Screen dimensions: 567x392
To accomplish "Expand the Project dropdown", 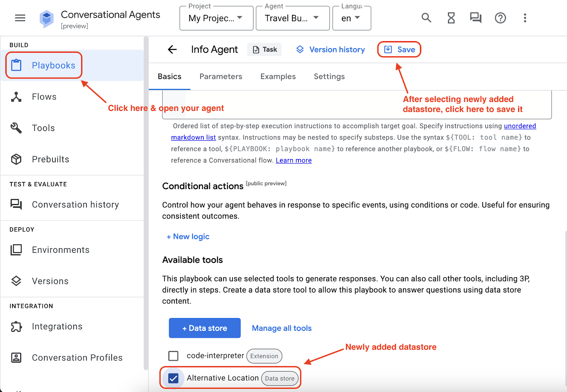I will point(216,18).
